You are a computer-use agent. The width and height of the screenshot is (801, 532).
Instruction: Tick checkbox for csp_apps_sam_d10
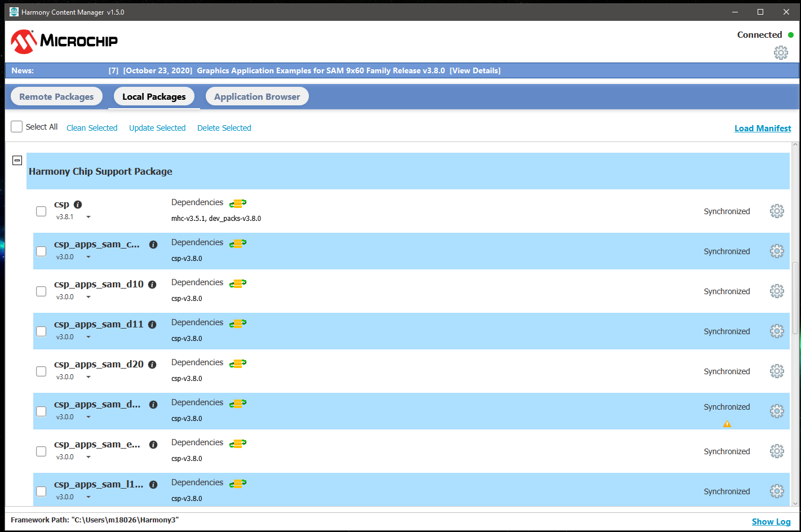coord(41,291)
